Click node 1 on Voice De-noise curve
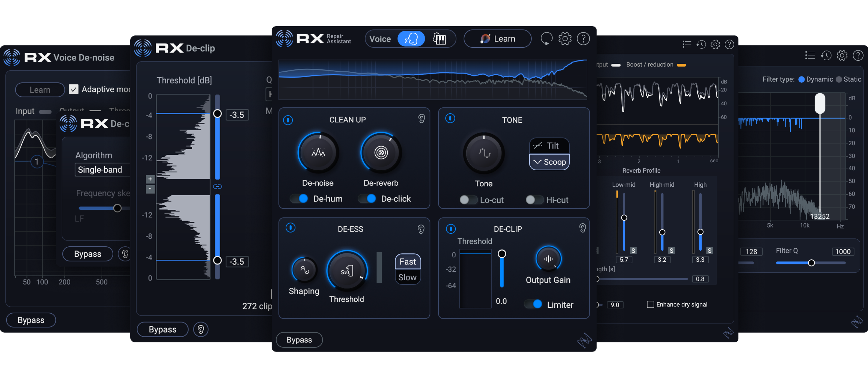Image resolution: width=868 pixels, height=378 pixels. coord(36,161)
